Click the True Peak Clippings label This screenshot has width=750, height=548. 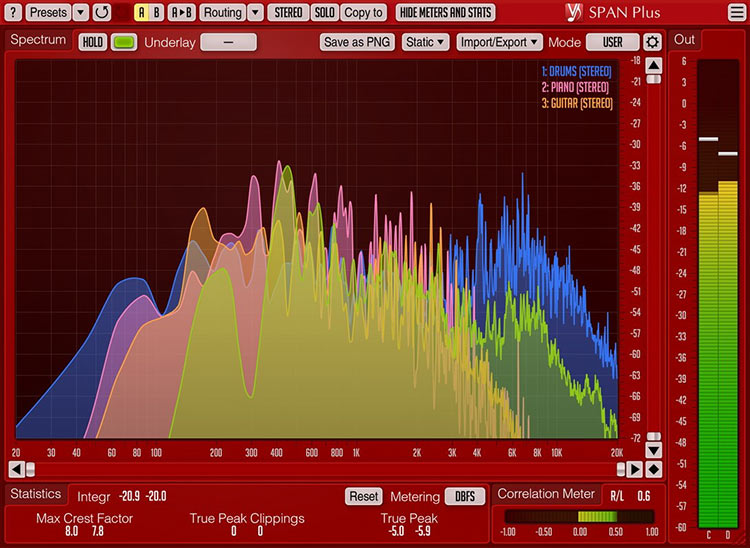(247, 518)
